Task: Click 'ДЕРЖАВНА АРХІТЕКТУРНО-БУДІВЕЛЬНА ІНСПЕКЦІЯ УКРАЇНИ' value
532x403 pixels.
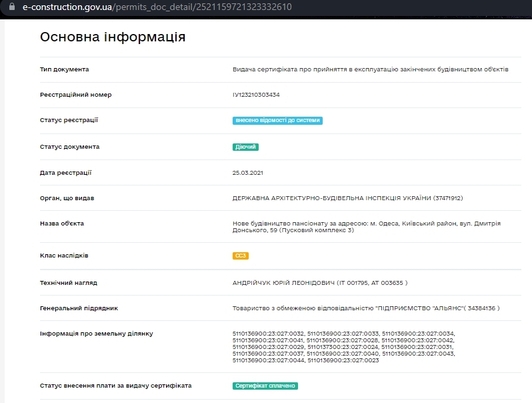Action: (347, 198)
